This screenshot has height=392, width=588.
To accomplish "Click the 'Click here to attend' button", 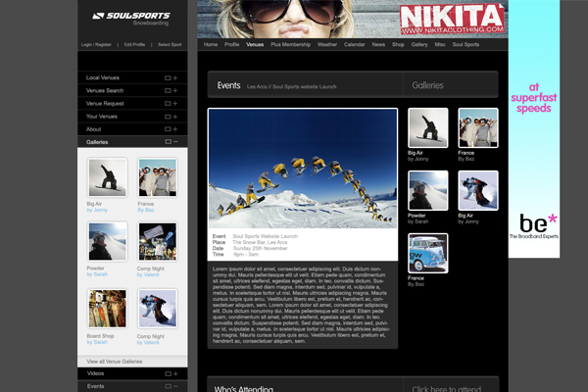I will pos(446,389).
